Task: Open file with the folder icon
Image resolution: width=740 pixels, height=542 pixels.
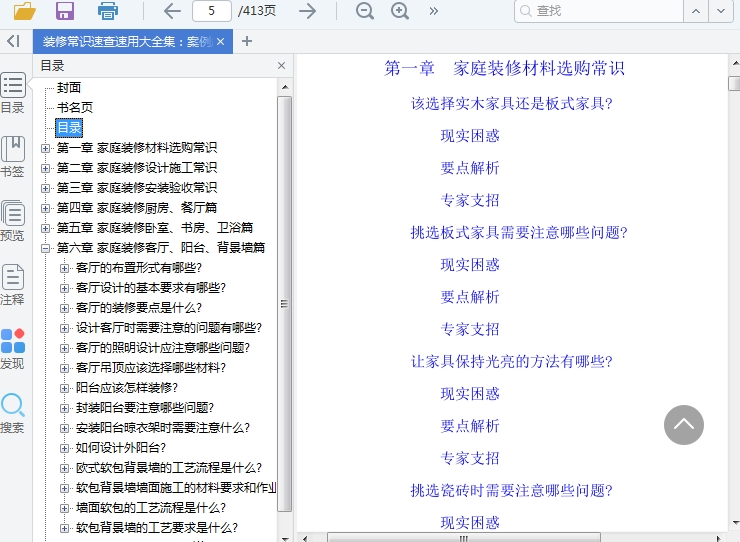Action: [x=25, y=10]
